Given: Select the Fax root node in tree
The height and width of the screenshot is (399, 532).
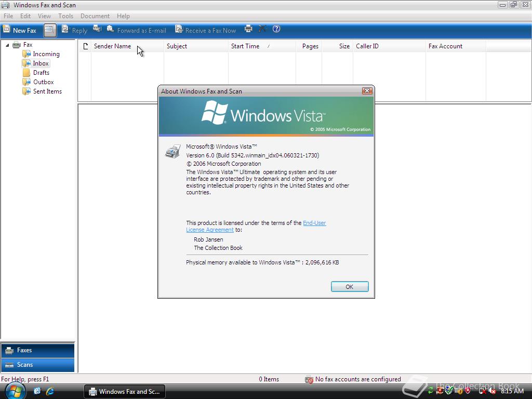Looking at the screenshot, I should click(x=22, y=45).
